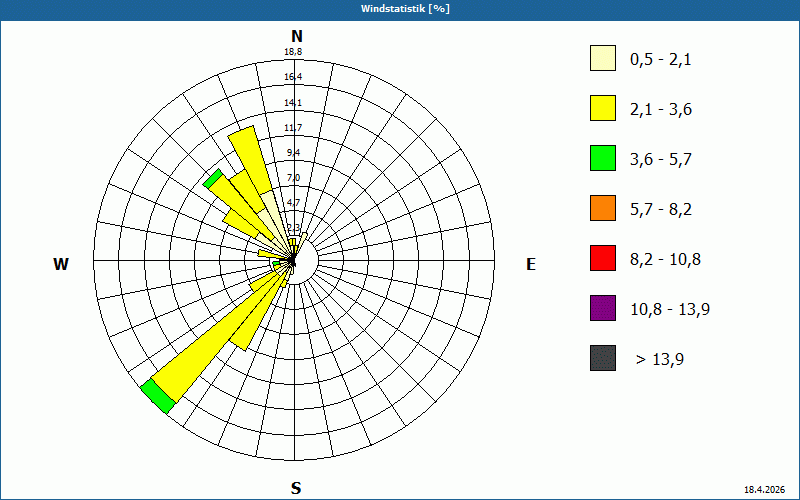Click the 7,0 radial axis value
The width and height of the screenshot is (800, 500).
click(293, 178)
